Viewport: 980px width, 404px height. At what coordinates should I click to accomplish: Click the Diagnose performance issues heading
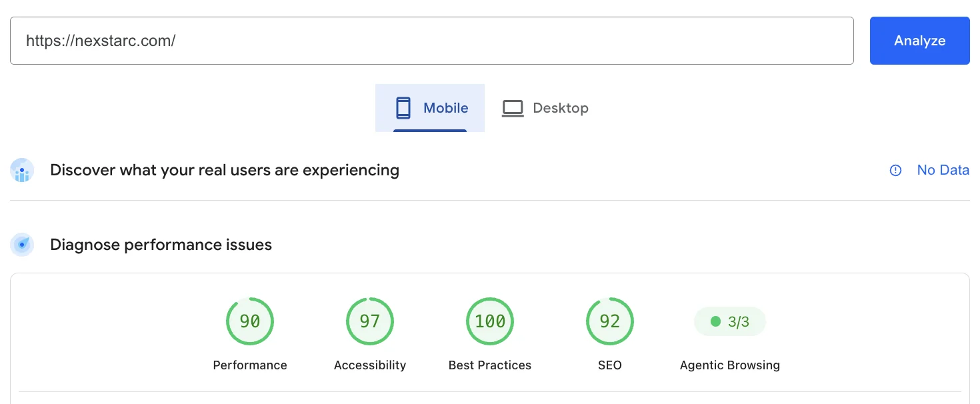coord(161,245)
